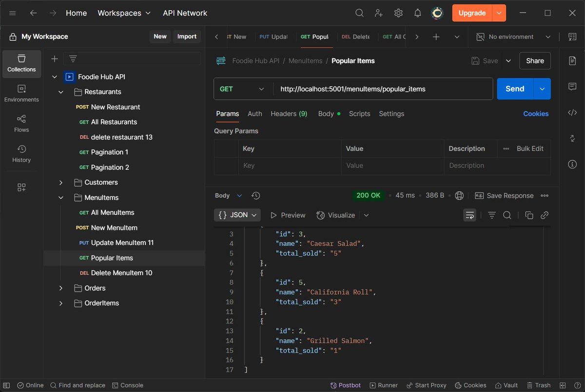This screenshot has height=392, width=585.
Task: Open Runner in the status bar
Action: coord(384,385)
